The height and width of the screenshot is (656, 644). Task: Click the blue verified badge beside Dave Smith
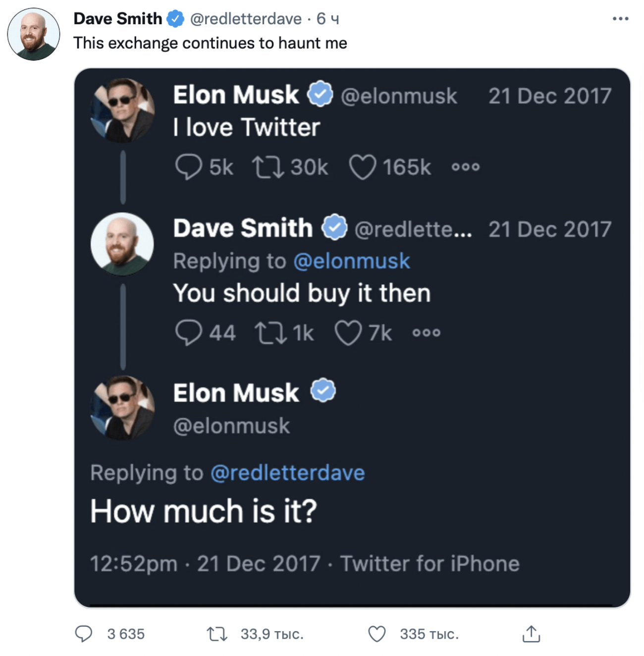point(175,19)
